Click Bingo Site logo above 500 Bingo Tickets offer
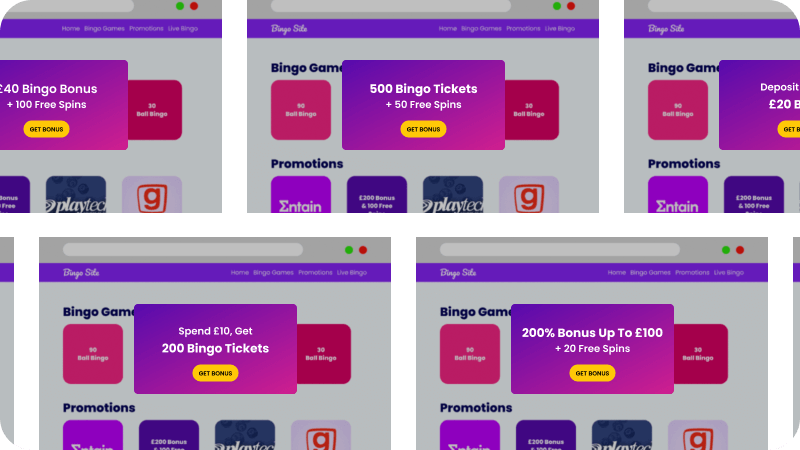 pyautogui.click(x=290, y=28)
